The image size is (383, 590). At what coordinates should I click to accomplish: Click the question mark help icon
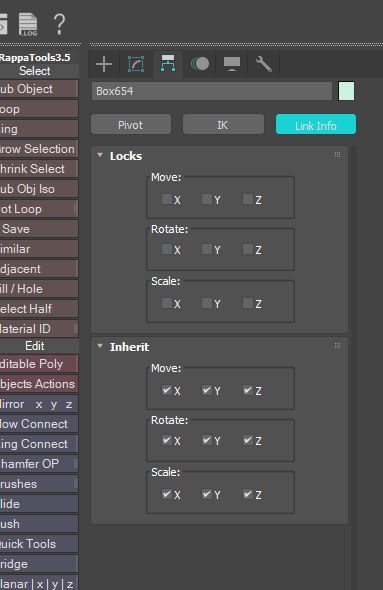pyautogui.click(x=59, y=24)
